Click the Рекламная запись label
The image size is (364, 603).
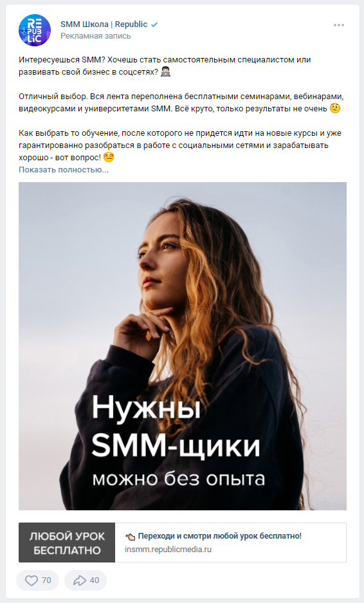tap(95, 36)
